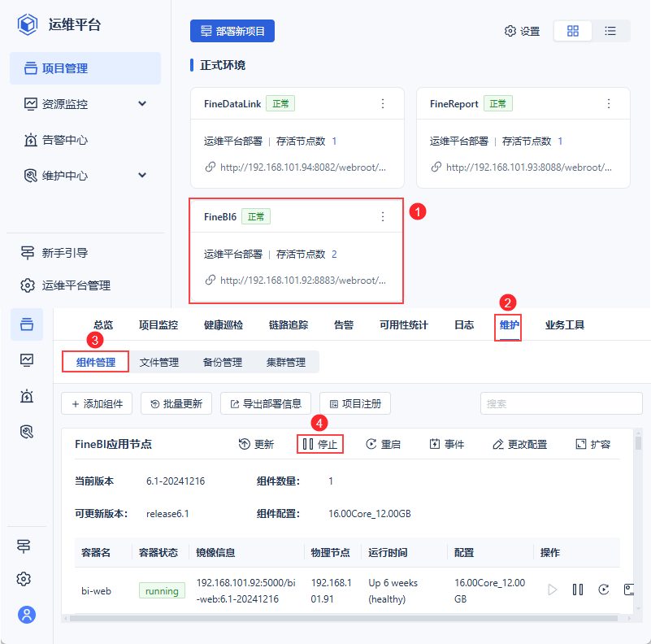Viewport: 651px width, 644px height.
Task: Open 运维平台管理 settings entry
Action: (66, 285)
